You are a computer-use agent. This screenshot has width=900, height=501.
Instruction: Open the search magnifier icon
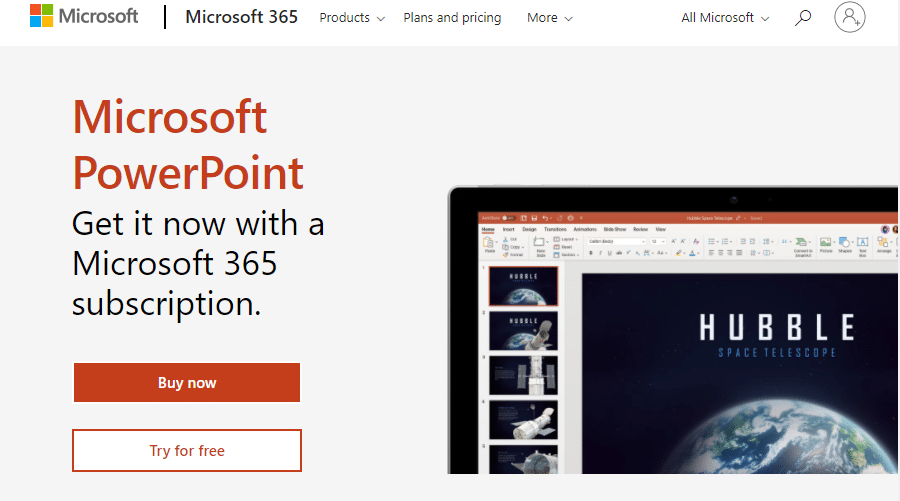pos(802,18)
